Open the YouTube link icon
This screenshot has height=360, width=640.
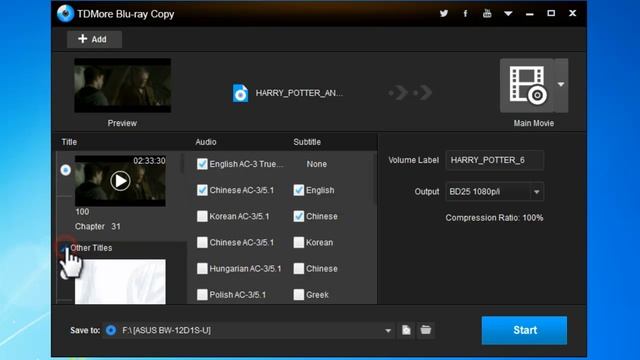click(487, 13)
